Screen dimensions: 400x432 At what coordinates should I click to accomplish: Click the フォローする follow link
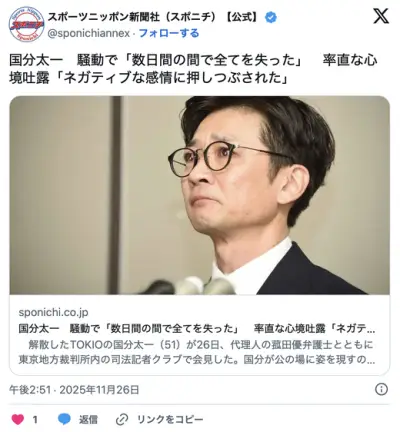169,33
